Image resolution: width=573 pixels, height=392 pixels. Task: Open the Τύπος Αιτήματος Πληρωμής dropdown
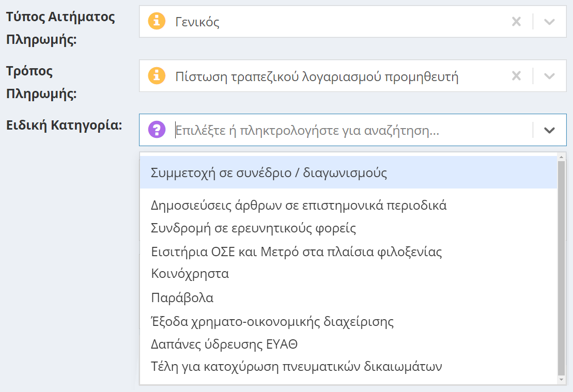pos(549,21)
